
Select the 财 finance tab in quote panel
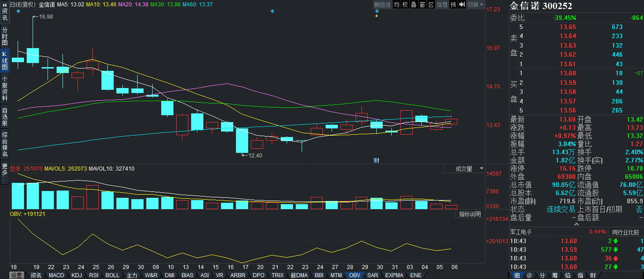coord(593,275)
